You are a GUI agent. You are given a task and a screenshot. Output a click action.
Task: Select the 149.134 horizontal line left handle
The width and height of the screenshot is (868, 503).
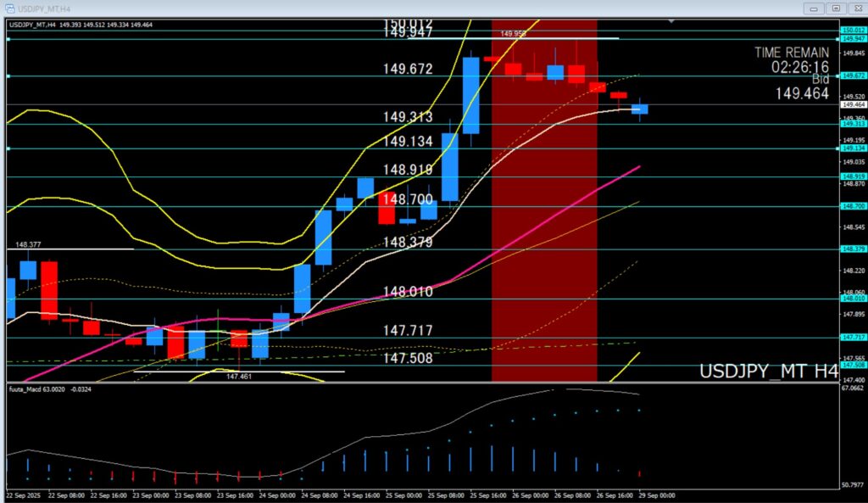click(x=8, y=148)
